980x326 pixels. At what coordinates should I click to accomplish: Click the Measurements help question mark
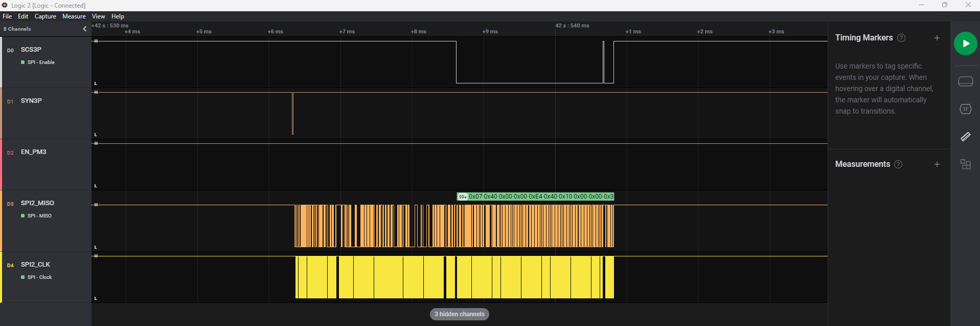pos(898,164)
